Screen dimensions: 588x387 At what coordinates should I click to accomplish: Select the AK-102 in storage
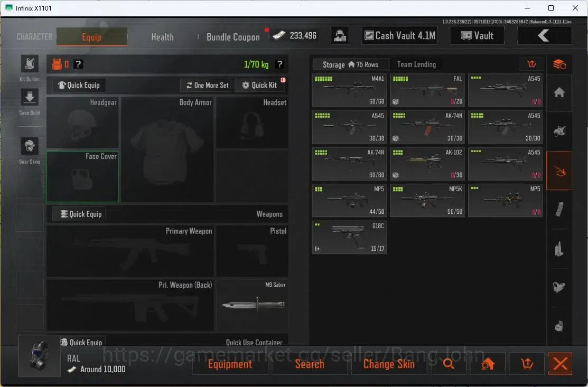(x=427, y=164)
